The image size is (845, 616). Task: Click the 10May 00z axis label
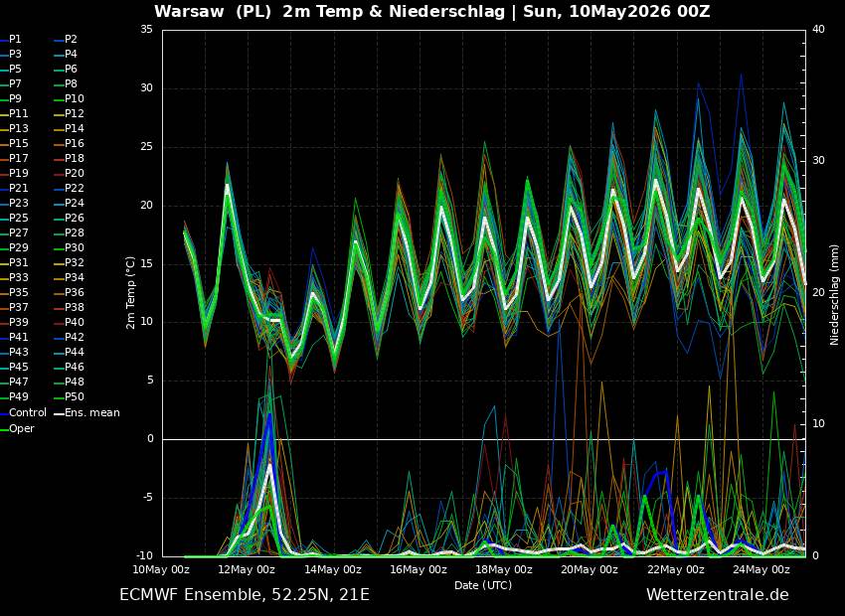[162, 569]
